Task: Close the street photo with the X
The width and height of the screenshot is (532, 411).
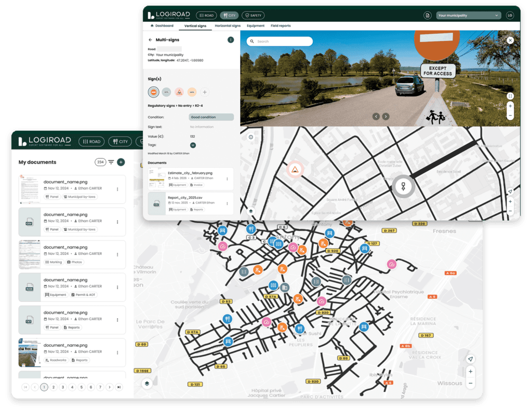Action: click(510, 40)
